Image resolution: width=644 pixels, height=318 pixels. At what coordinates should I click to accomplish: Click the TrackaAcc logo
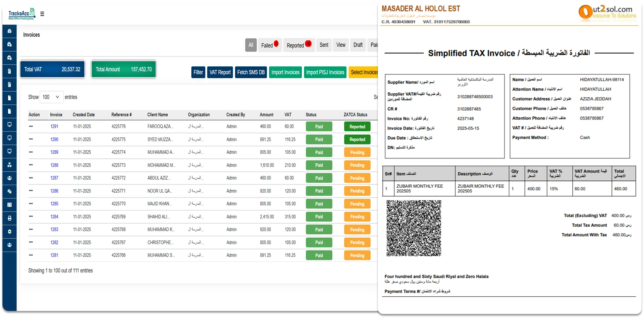pyautogui.click(x=22, y=14)
